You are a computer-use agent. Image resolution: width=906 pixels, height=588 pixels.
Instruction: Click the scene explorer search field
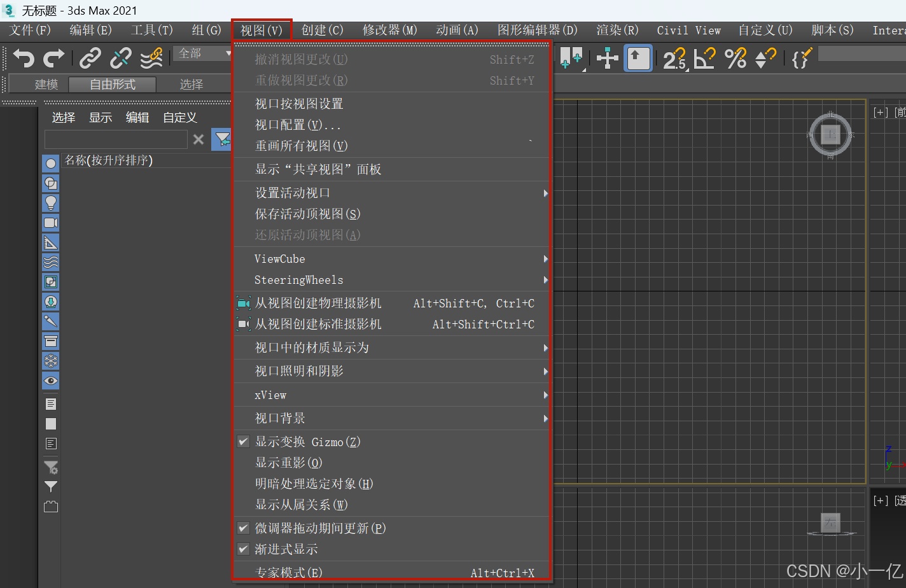click(x=116, y=139)
